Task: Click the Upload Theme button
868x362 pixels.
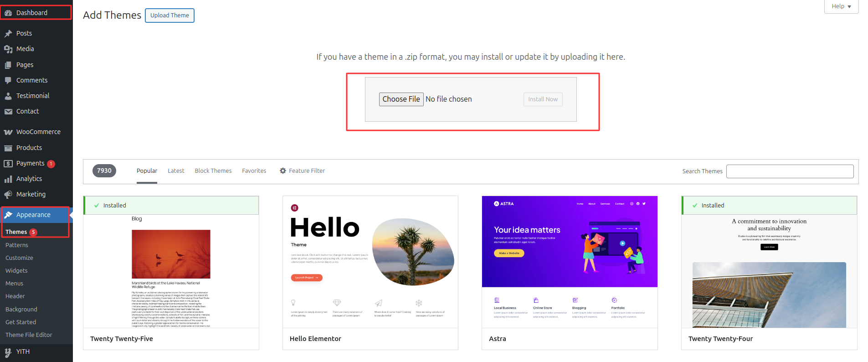Action: [169, 15]
